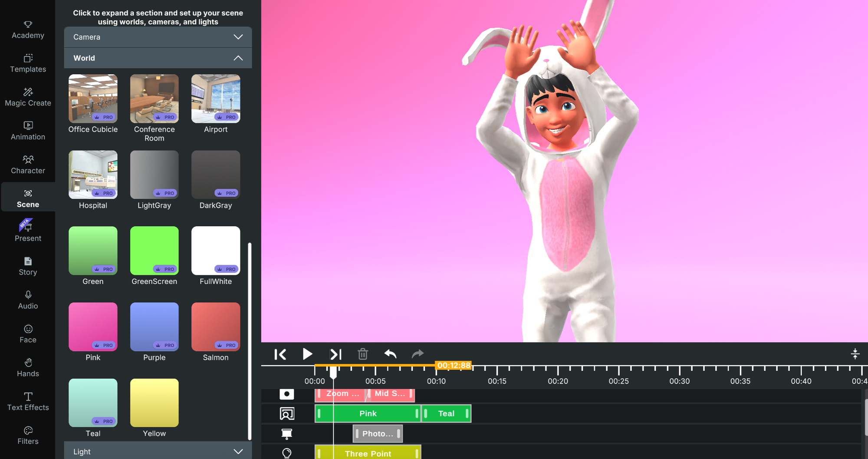Image resolution: width=868 pixels, height=459 pixels.
Task: Open the Text Effects panel
Action: [x=27, y=401]
